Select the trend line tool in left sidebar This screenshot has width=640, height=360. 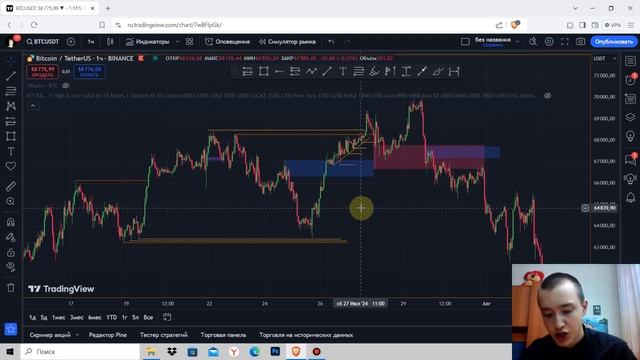[x=11, y=76]
